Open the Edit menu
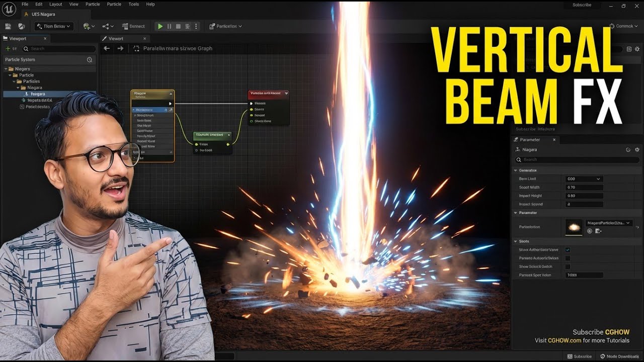The height and width of the screenshot is (362, 644). [x=39, y=4]
